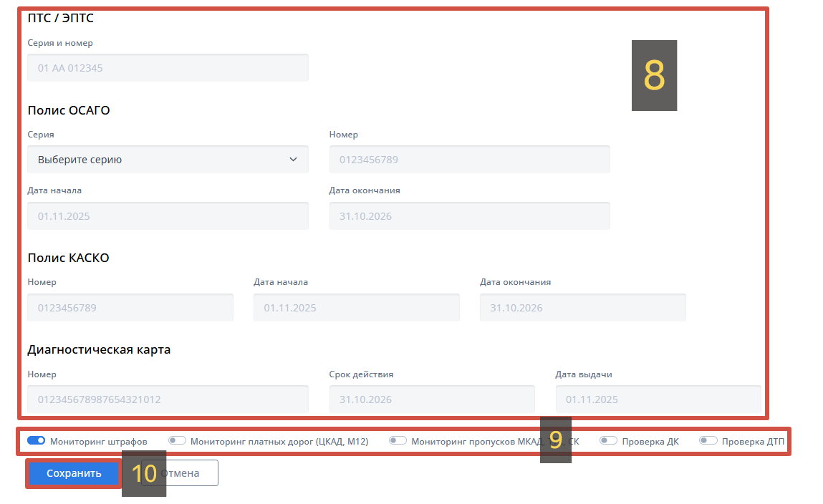Focus the КАСКО Дата начала field
The height and width of the screenshot is (504, 823).
click(356, 308)
